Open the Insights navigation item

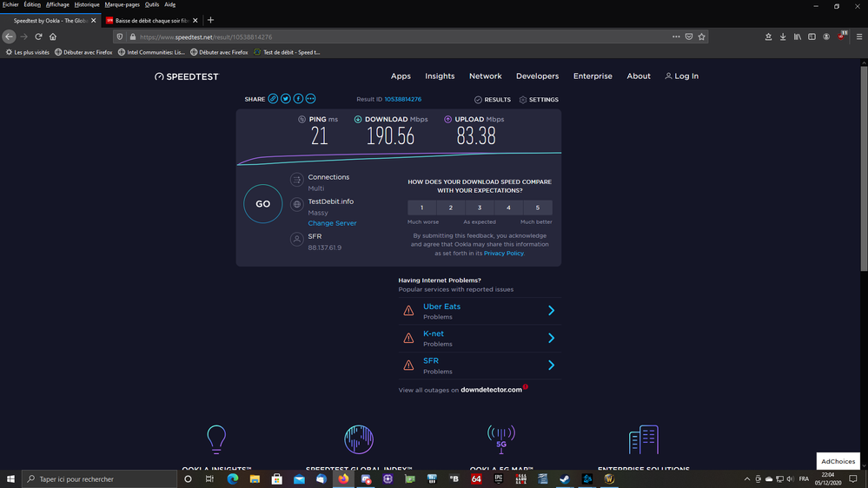point(440,76)
